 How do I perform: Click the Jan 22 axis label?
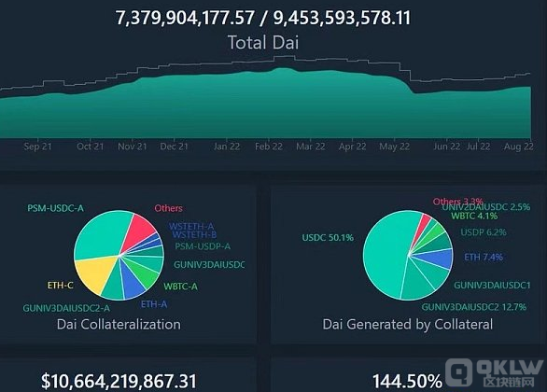(227, 147)
